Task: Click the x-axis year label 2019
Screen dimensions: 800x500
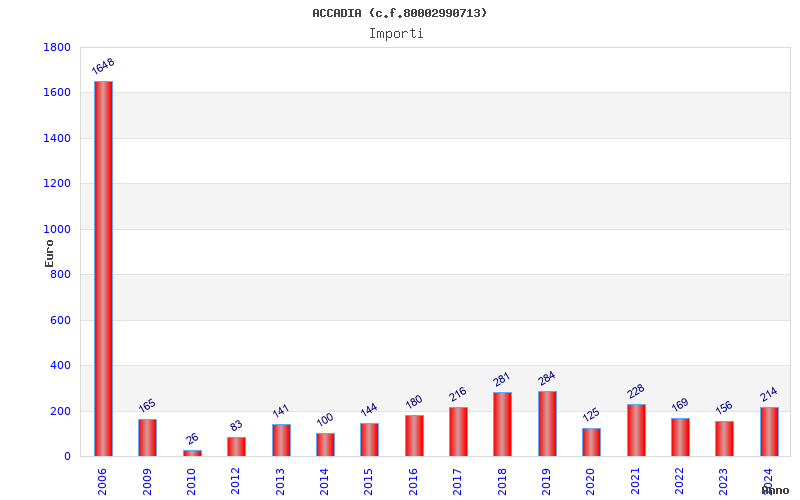Action: 546,482
